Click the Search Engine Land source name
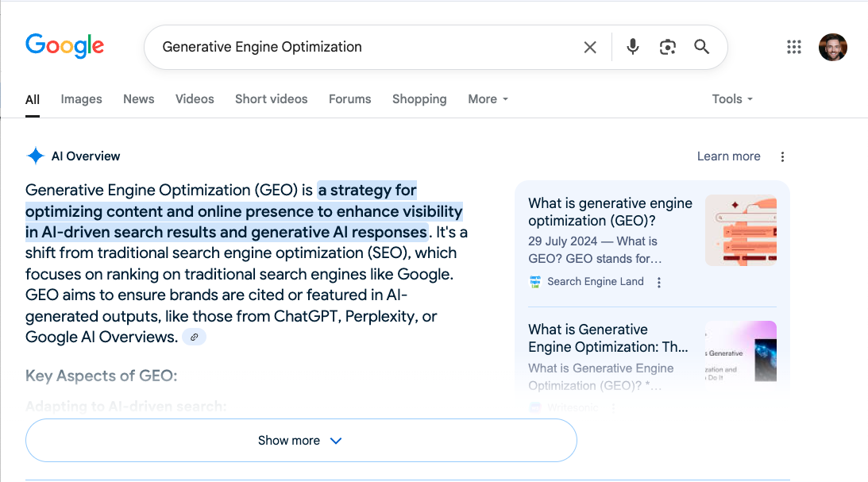Image resolution: width=868 pixels, height=482 pixels. pos(596,282)
